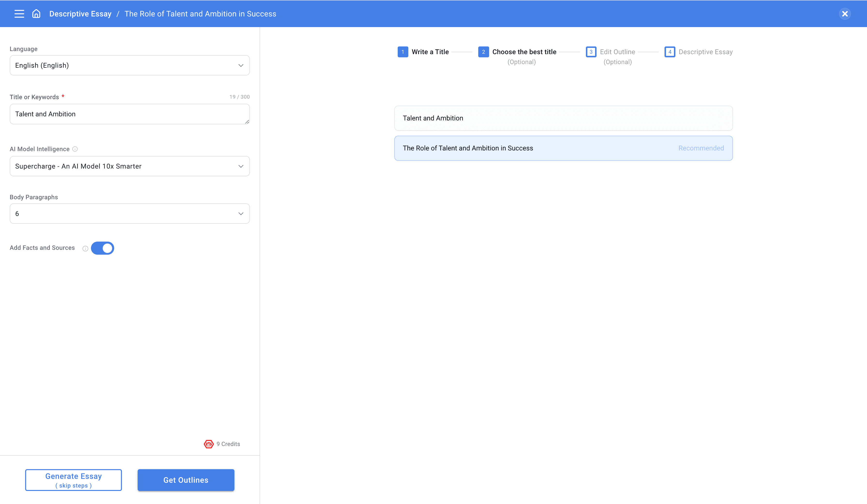Click the Get Outlines button
The height and width of the screenshot is (504, 867).
pyautogui.click(x=186, y=480)
